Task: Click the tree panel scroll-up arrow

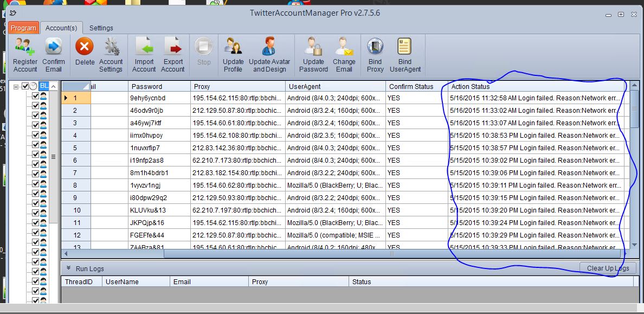Action: (53, 87)
